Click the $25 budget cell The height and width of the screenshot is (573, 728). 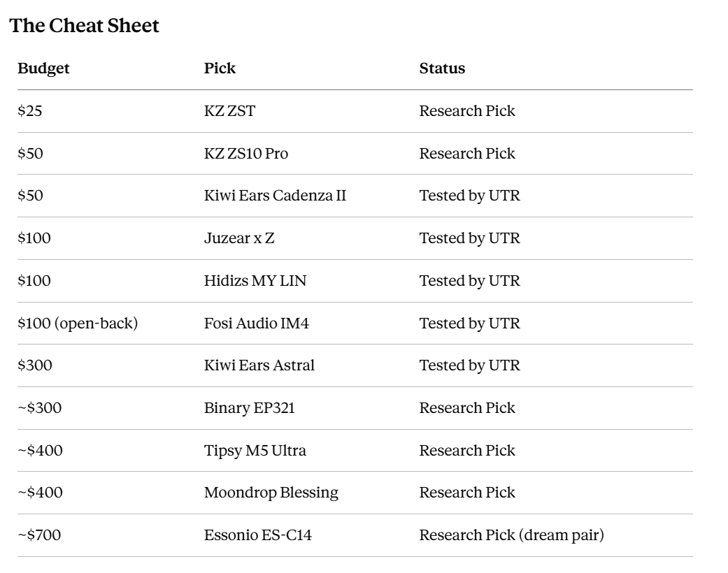(29, 111)
